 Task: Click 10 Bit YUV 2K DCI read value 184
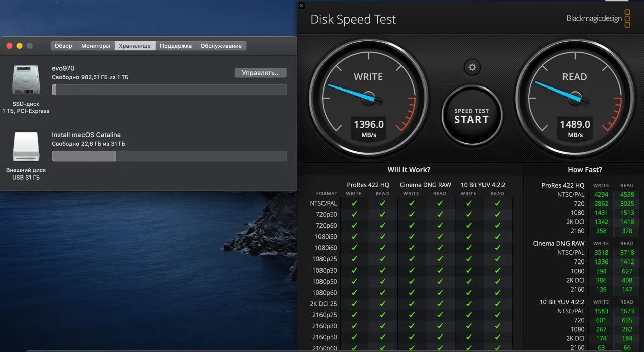pos(627,338)
